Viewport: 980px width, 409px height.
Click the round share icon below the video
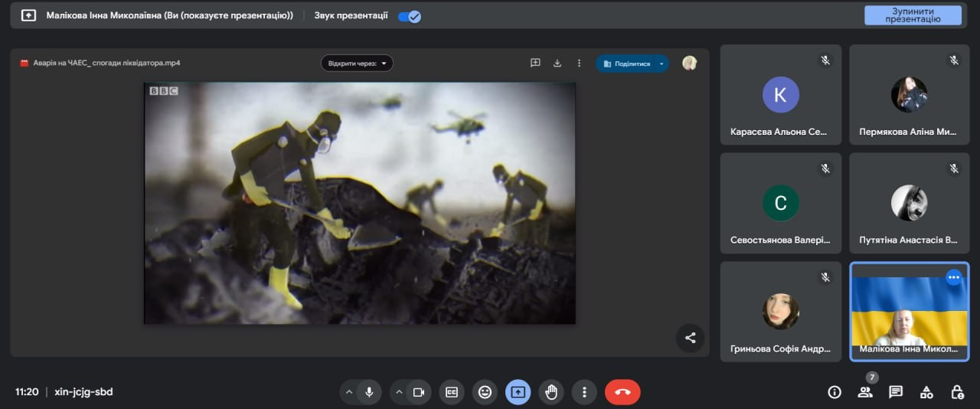click(x=690, y=338)
